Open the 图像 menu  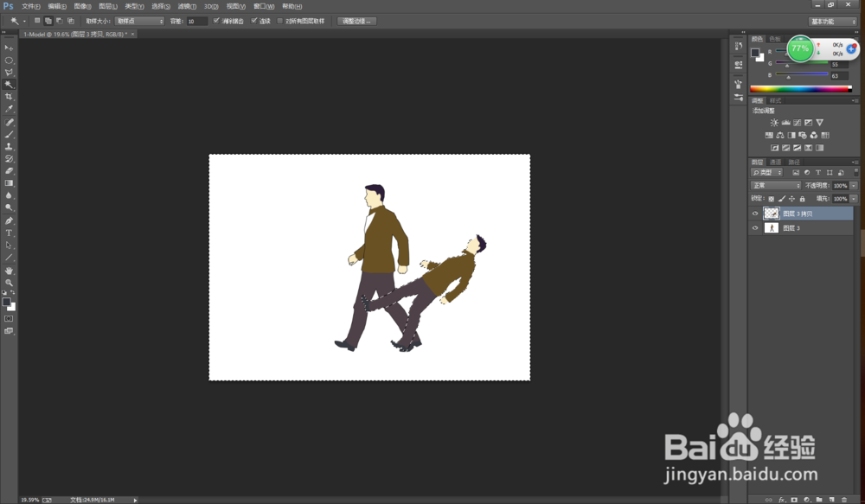83,6
